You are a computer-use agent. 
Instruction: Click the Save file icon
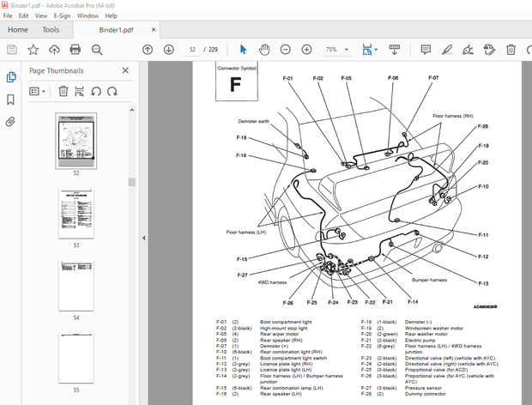11,50
